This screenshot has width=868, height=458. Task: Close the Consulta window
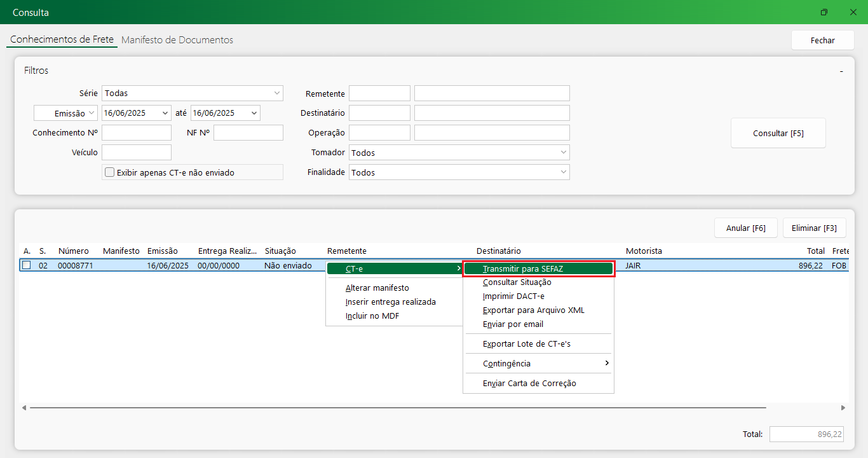pyautogui.click(x=853, y=12)
